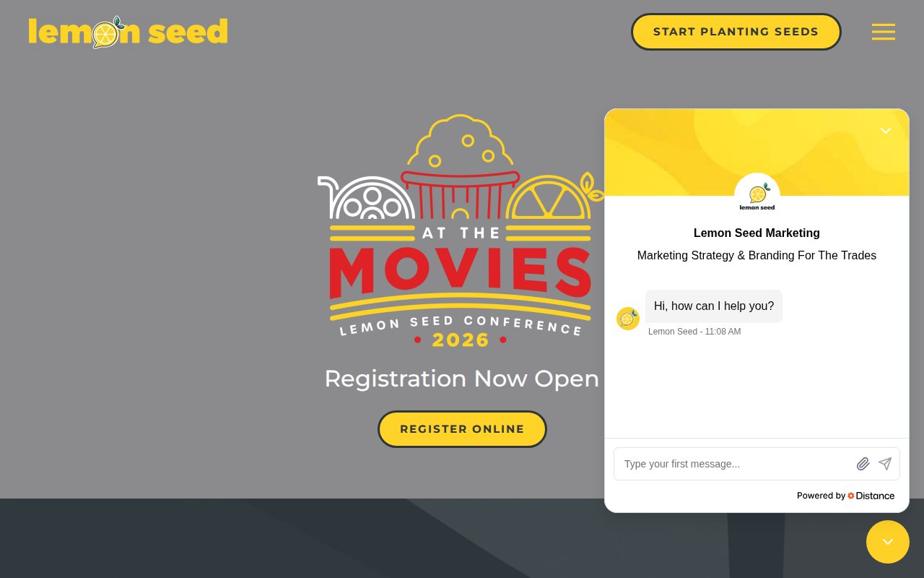Close chat via round yellow launcher button
The width and height of the screenshot is (924, 578).
(888, 542)
